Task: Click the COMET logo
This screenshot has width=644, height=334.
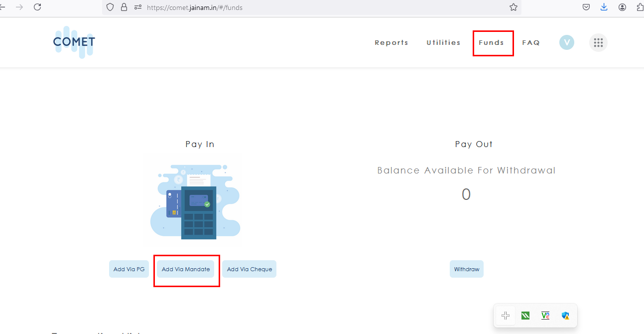Action: pos(74,42)
